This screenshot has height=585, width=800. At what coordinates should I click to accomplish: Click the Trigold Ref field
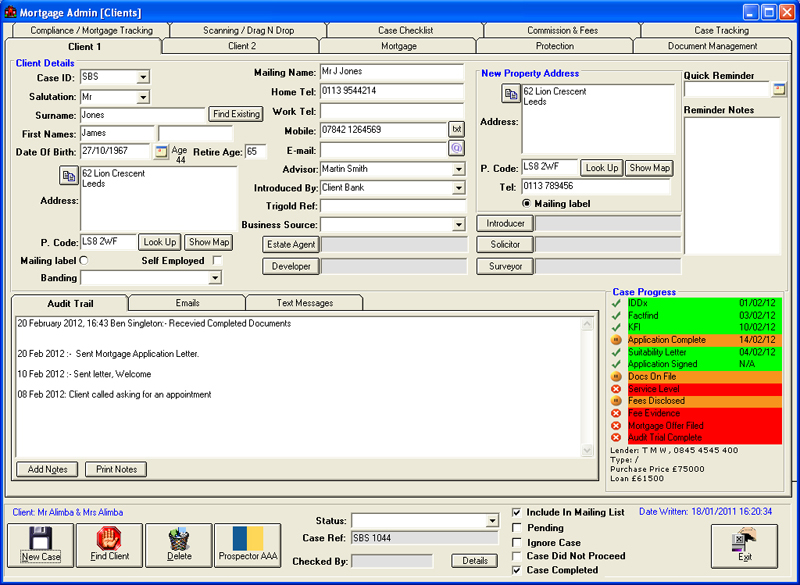[x=393, y=206]
